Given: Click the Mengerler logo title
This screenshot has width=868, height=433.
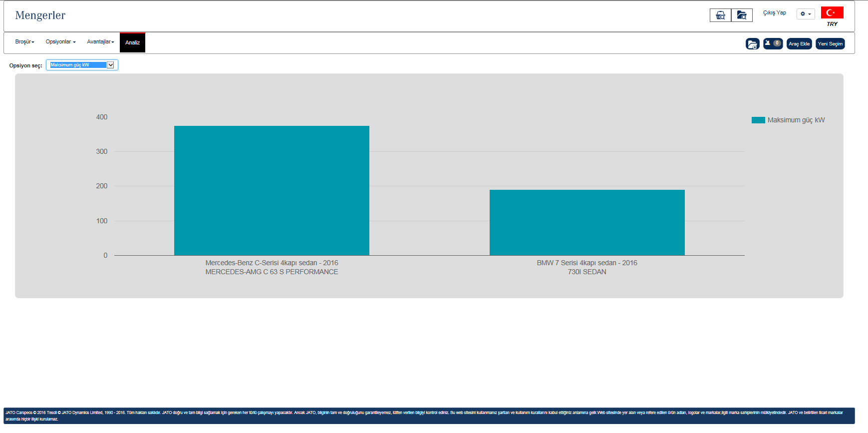Looking at the screenshot, I should click(x=40, y=15).
